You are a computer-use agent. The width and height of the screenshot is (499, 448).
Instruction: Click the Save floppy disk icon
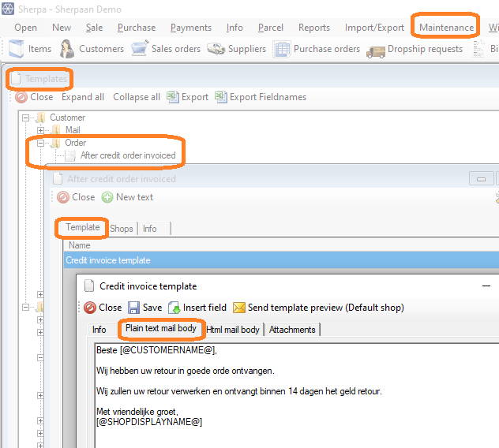coord(133,308)
